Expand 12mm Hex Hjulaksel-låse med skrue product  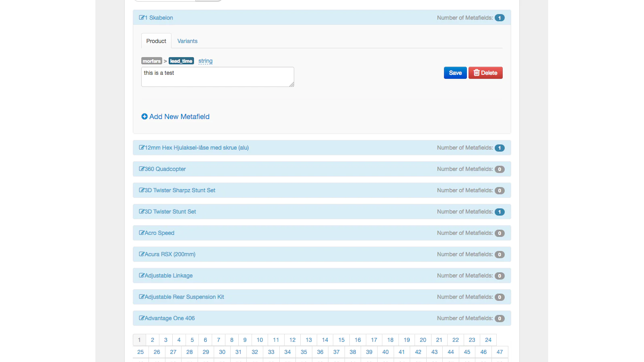tap(322, 148)
